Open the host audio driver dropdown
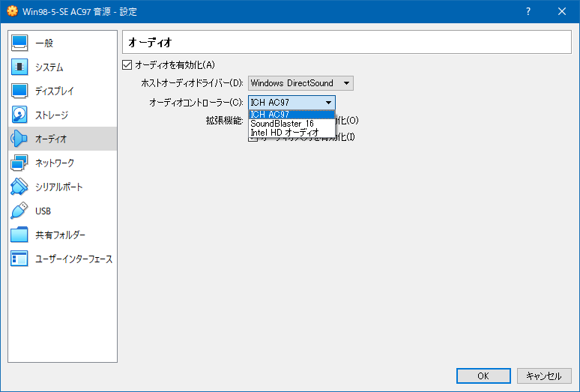This screenshot has width=580, height=392. 300,83
